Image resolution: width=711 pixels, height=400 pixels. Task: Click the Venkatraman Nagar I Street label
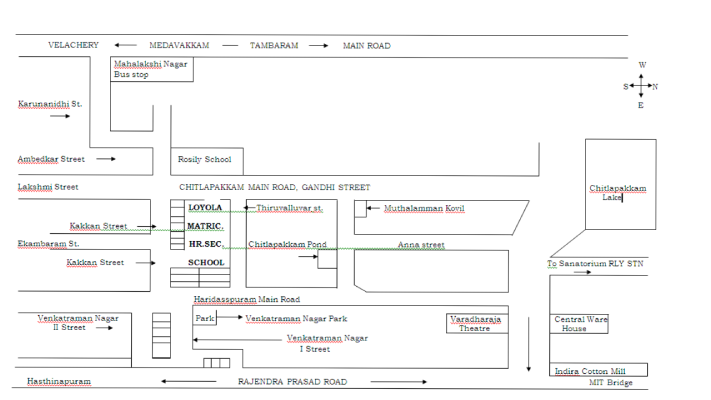tap(327, 343)
